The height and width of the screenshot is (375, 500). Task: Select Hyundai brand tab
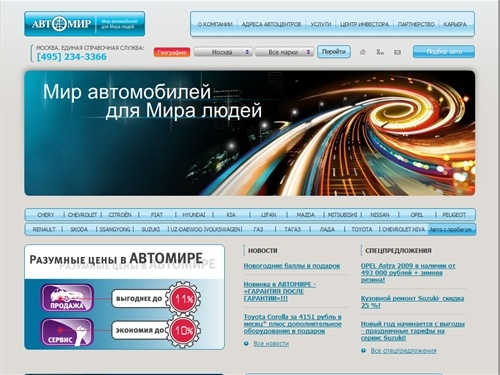(x=194, y=215)
